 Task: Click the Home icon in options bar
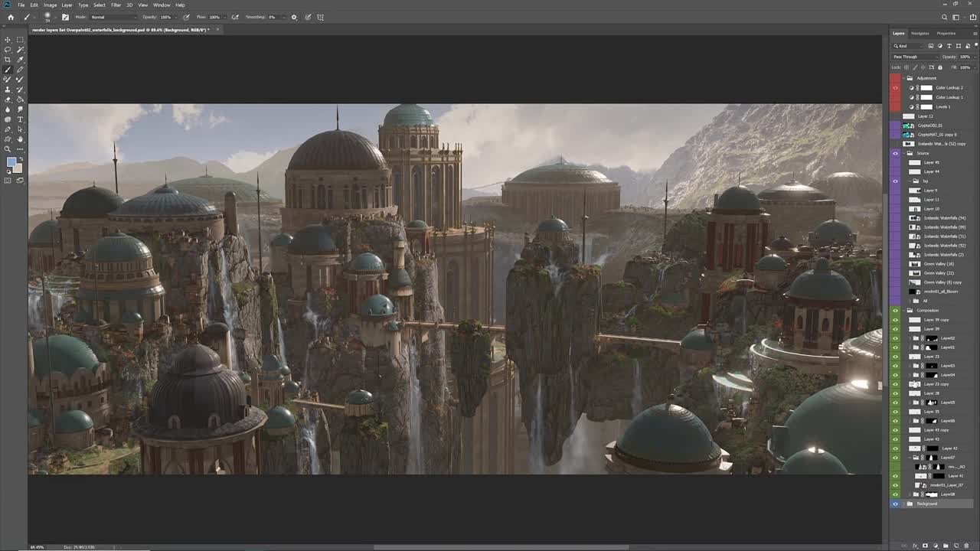point(11,17)
